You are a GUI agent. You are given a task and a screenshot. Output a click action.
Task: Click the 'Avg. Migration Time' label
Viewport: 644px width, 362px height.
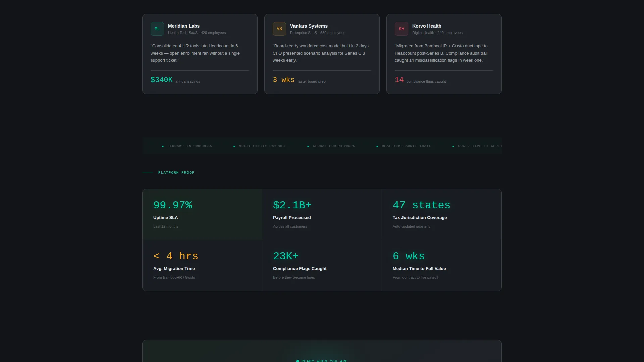point(174,269)
